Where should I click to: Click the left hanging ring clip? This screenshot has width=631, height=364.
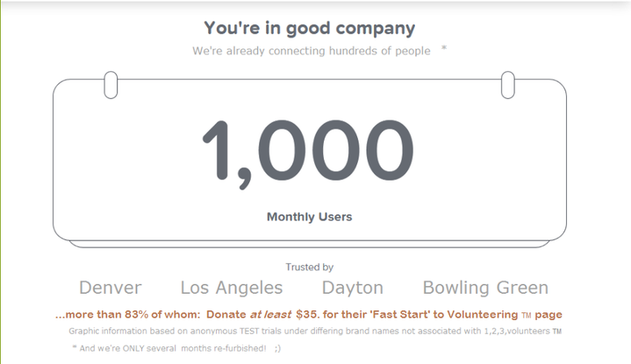[111, 85]
